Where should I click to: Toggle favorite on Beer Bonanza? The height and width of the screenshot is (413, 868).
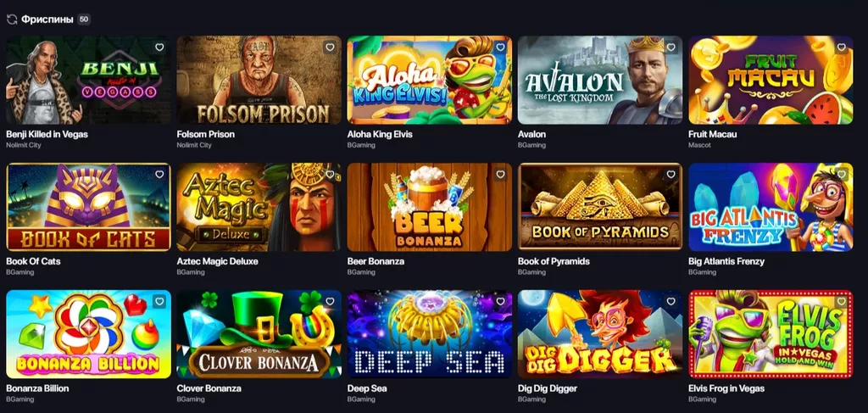click(x=500, y=175)
